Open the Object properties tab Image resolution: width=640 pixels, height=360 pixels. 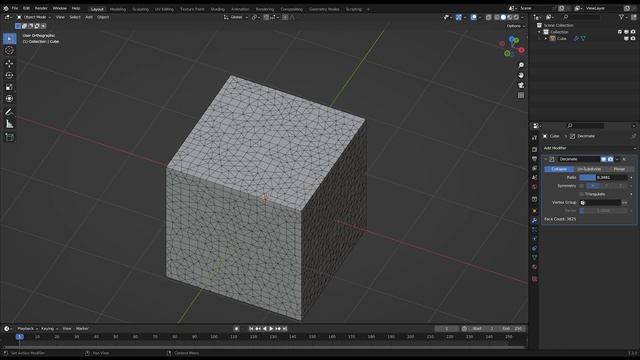click(x=534, y=211)
